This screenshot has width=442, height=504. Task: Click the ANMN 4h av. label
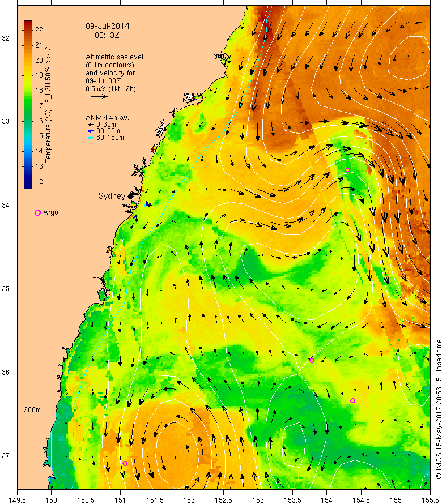point(108,118)
